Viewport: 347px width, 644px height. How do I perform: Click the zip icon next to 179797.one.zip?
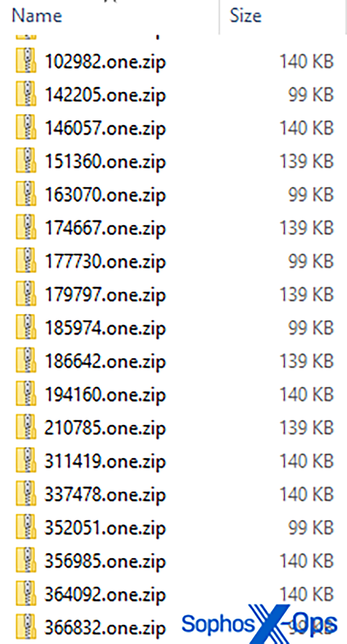click(26, 293)
